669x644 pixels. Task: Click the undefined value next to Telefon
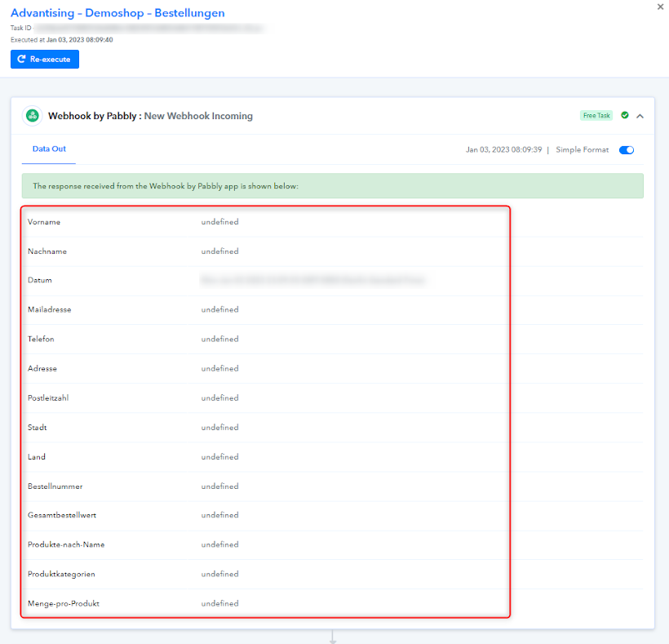coord(219,339)
